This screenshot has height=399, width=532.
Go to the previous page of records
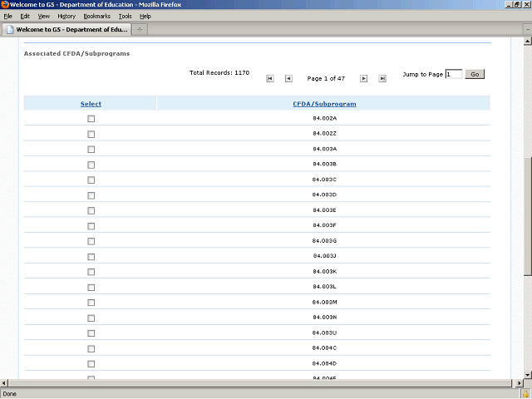[288, 79]
